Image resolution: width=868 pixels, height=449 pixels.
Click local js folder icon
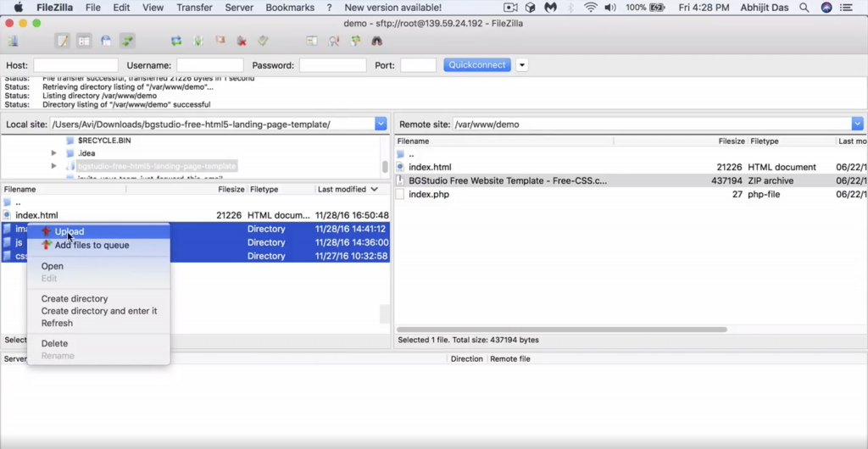coord(7,242)
